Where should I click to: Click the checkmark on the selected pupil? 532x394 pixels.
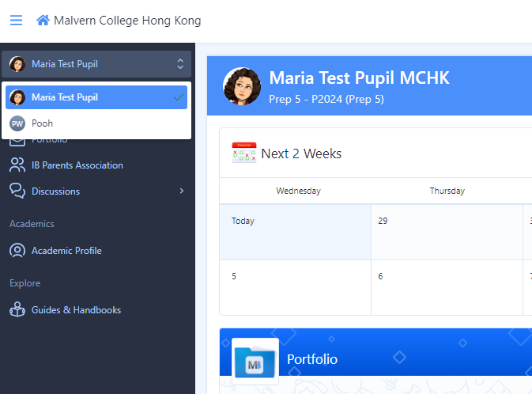[179, 97]
